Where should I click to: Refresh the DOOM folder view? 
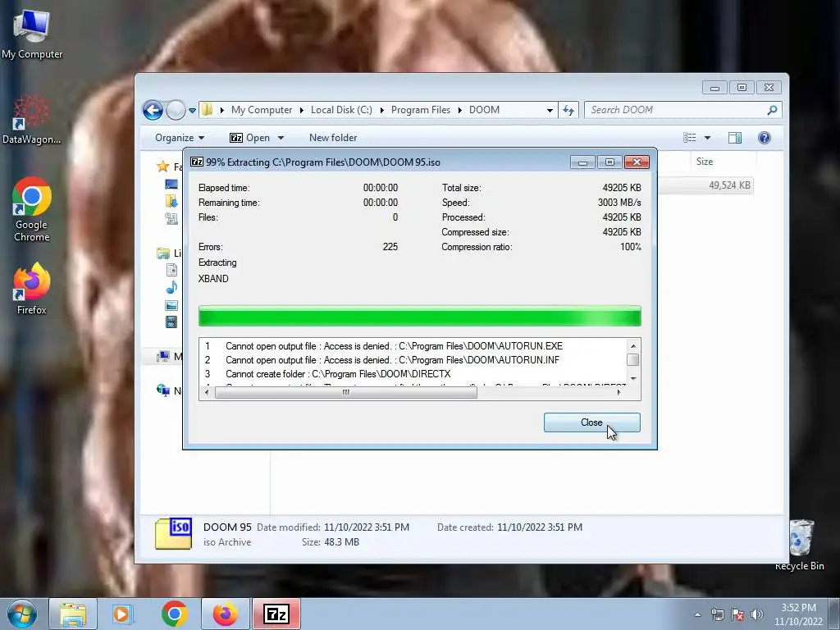568,111
